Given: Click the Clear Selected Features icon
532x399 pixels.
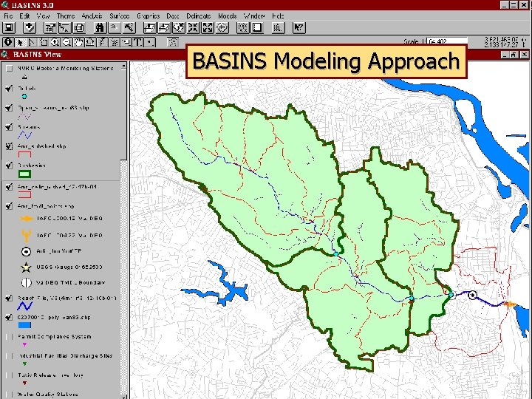Looking at the screenshot, I should [257, 27].
